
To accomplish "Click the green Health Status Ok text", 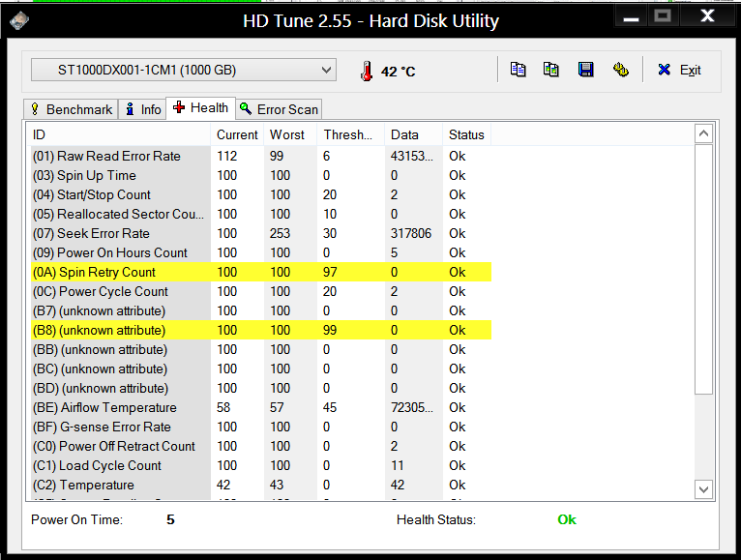I will (x=567, y=519).
